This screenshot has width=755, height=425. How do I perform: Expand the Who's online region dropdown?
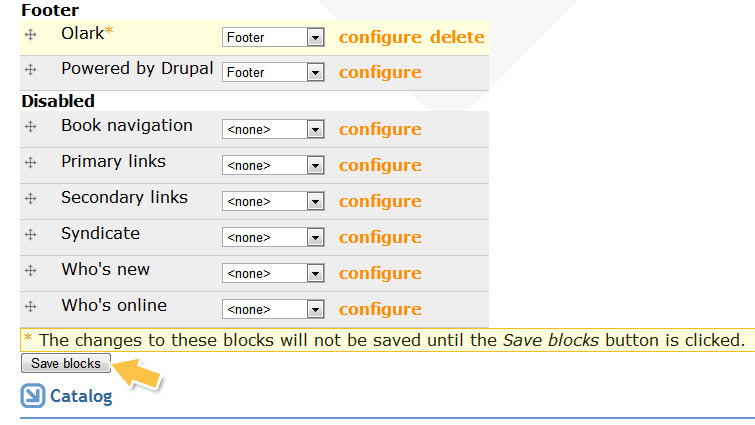(273, 309)
